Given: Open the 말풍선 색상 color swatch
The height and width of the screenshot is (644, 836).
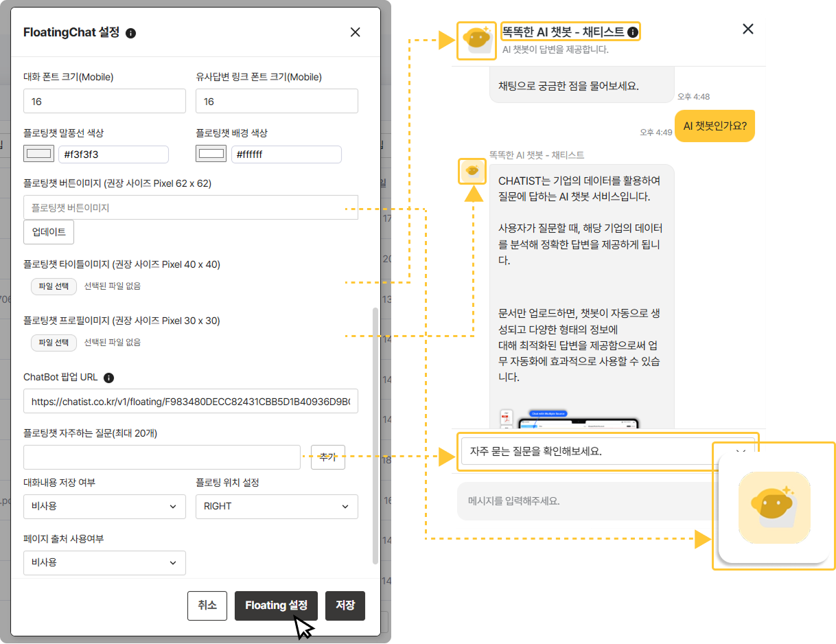Looking at the screenshot, I should [x=39, y=154].
